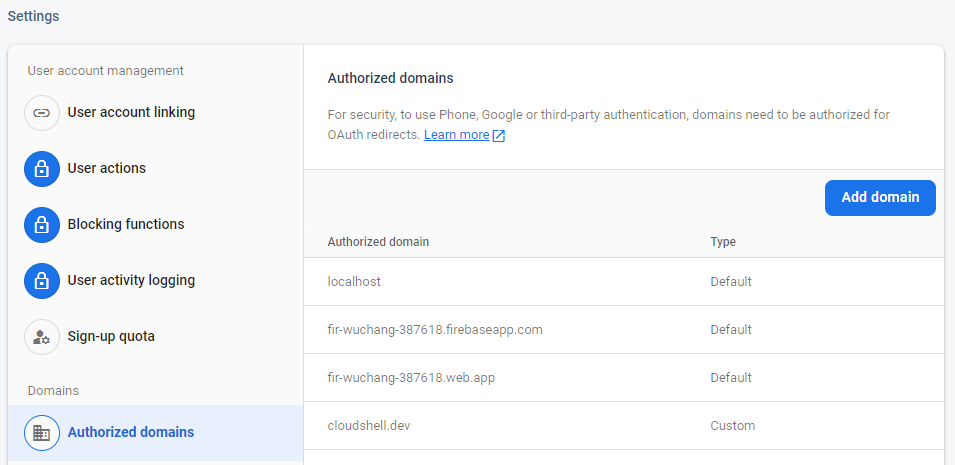Screen dimensions: 955x465
Task: Click external link icon beside Learn more
Action: pyautogui.click(x=499, y=136)
